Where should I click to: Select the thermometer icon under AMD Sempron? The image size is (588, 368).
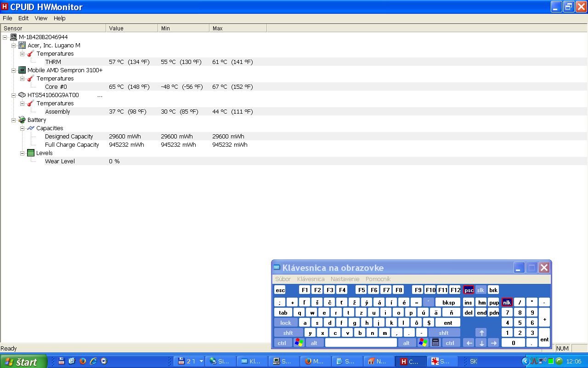click(x=30, y=78)
